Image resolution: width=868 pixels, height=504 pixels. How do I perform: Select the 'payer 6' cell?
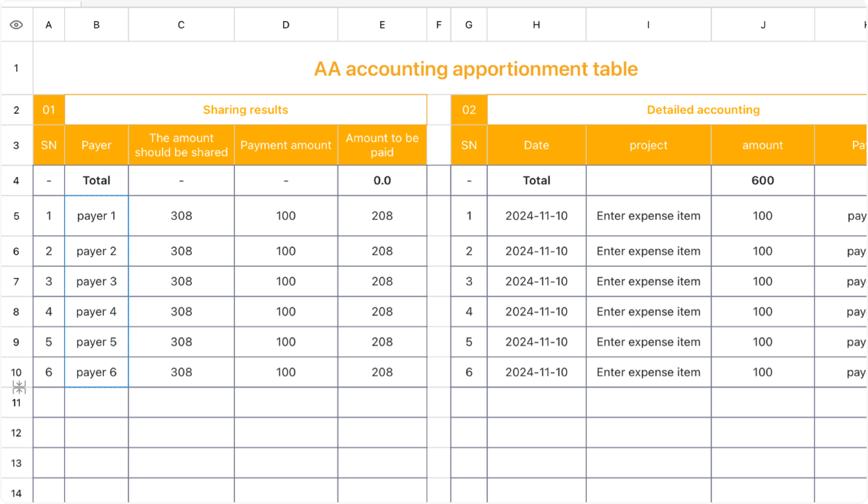96,372
